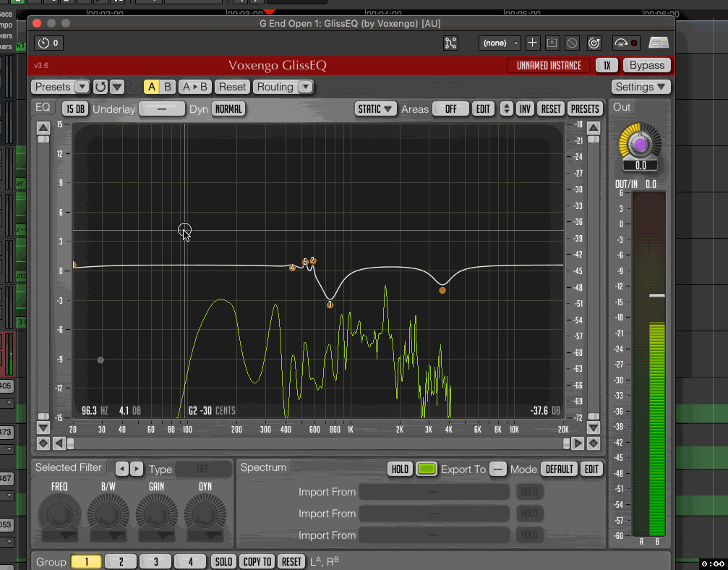The width and height of the screenshot is (728, 570).
Task: Click the purple output gain knob
Action: 640,145
